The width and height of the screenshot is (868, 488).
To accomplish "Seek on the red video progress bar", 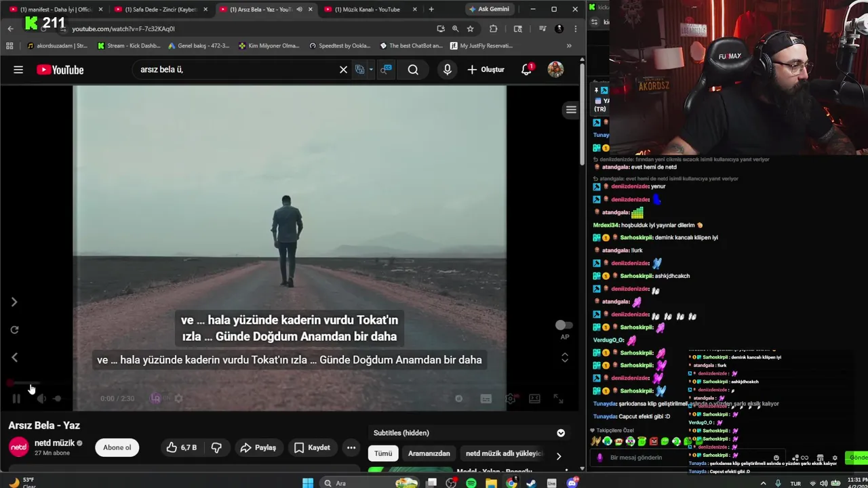I will (290, 384).
